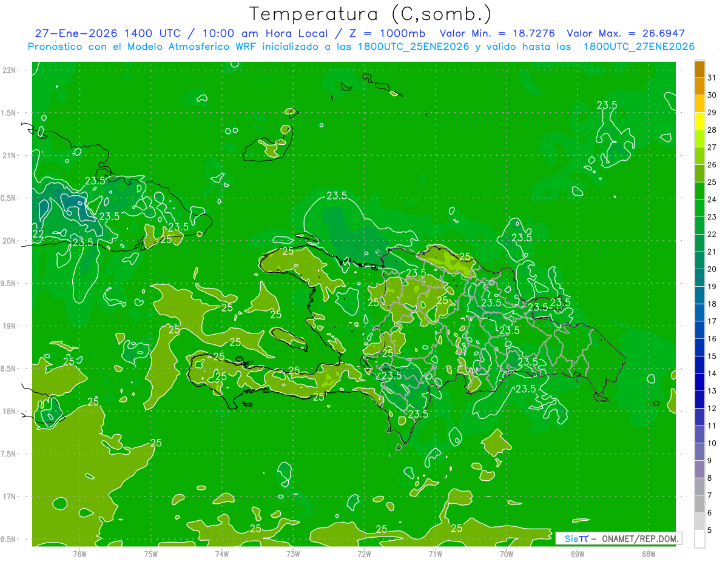Click the '22' contour label on the map
This screenshot has width=728, height=562.
click(38, 234)
